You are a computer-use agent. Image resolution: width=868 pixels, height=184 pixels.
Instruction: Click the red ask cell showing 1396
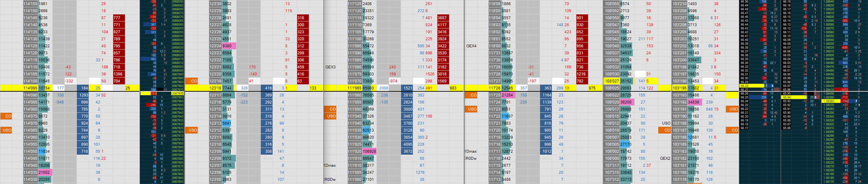coord(119,74)
